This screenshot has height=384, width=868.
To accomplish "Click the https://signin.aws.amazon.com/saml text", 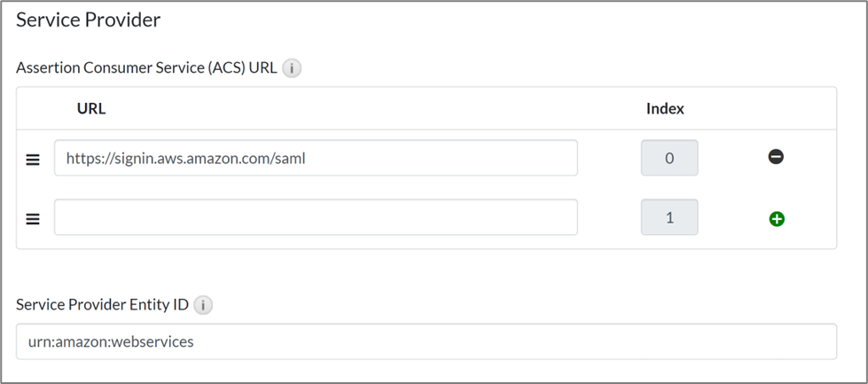I will (x=185, y=159).
